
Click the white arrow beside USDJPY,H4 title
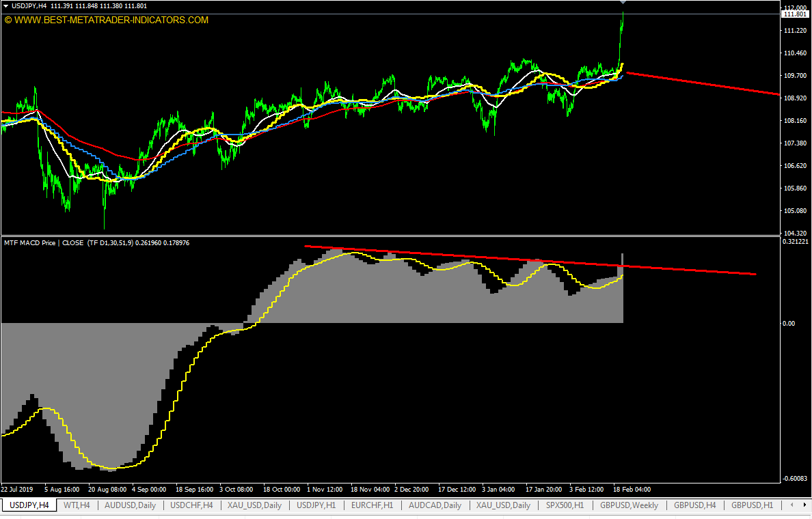tap(6, 6)
